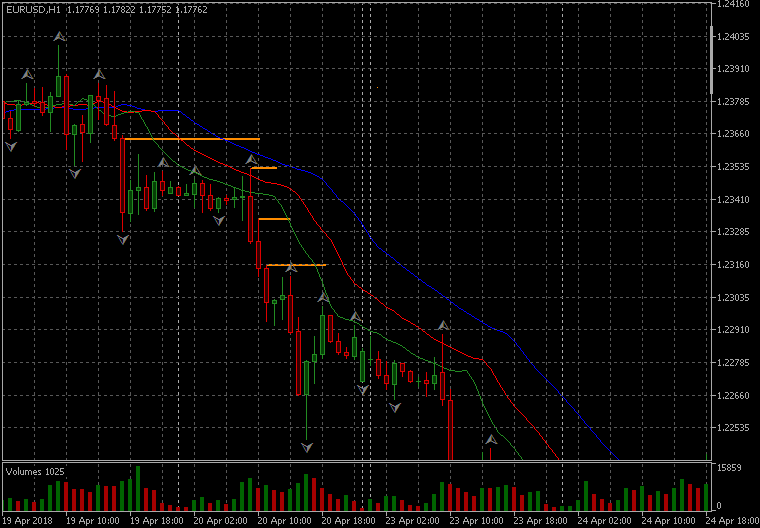Click the 20 Apr 10:00 time label
760x528 pixels.
(285, 520)
